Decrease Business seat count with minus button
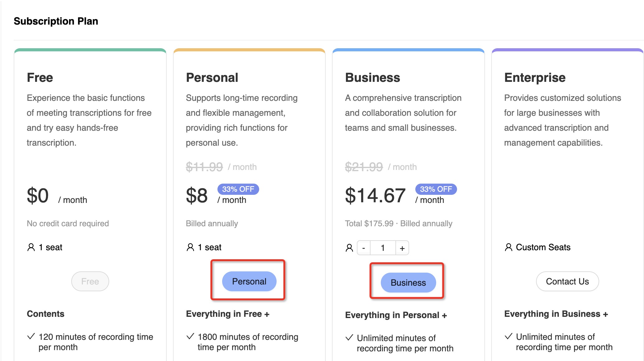The height and width of the screenshot is (361, 644). point(364,248)
